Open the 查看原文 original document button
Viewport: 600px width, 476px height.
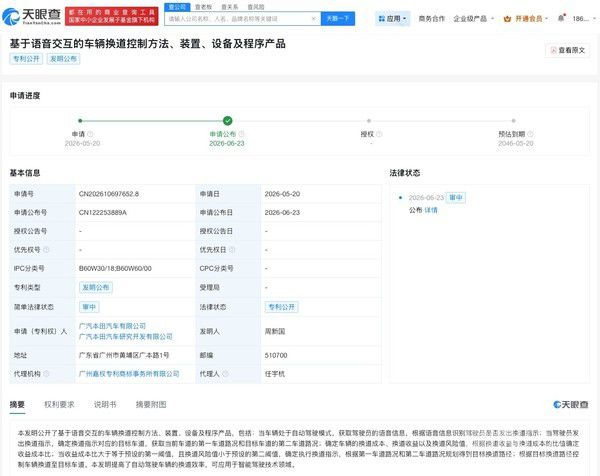567,50
